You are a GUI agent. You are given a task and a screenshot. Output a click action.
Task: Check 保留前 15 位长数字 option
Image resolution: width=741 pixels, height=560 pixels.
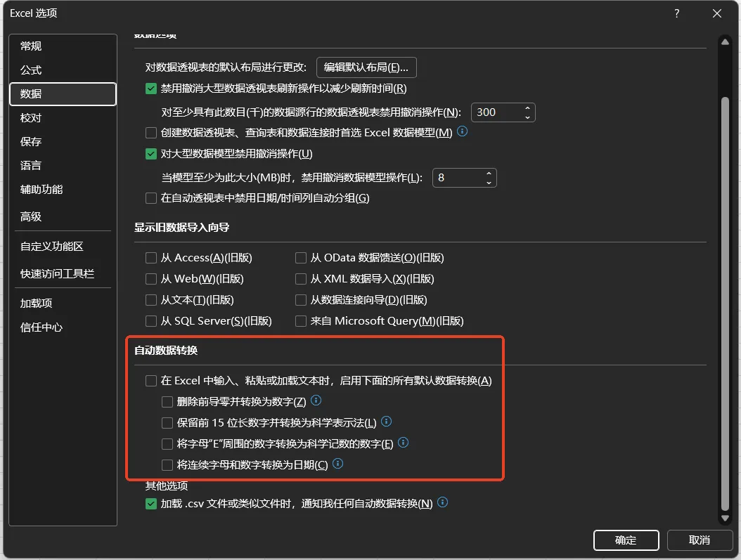pyautogui.click(x=167, y=422)
